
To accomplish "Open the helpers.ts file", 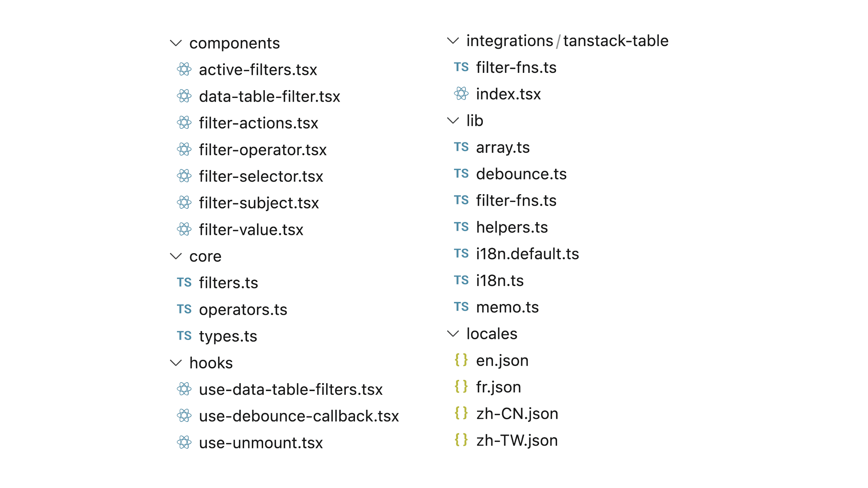I will 512,227.
